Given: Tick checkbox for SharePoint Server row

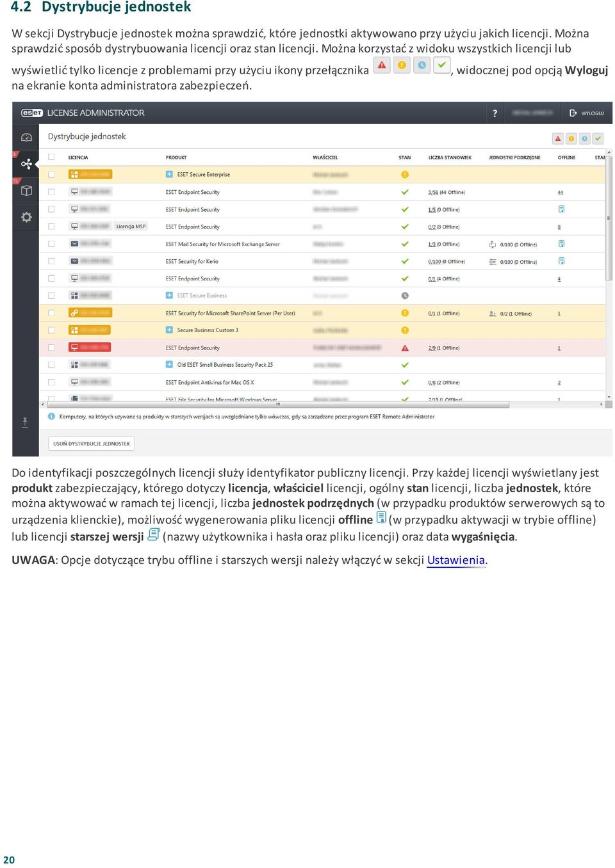Looking at the screenshot, I should (51, 313).
